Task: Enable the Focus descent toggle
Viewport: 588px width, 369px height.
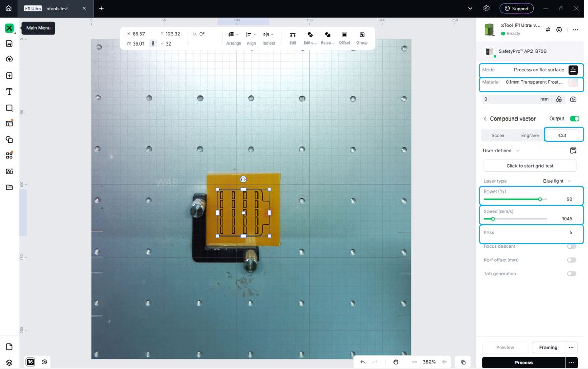Action: pyautogui.click(x=571, y=246)
